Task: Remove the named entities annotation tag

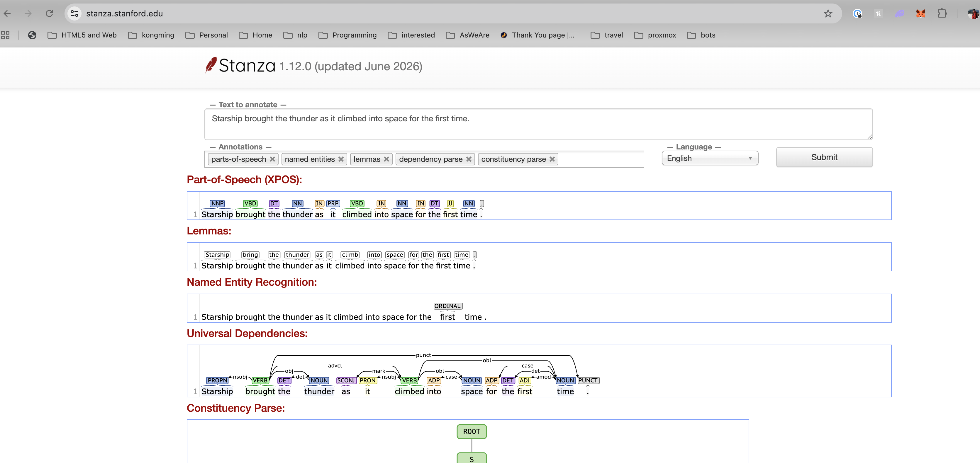Action: click(341, 159)
